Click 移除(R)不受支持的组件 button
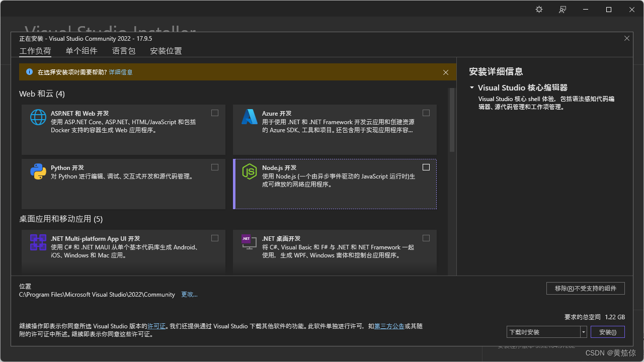Screen dimensions: 644x362 click(586, 288)
